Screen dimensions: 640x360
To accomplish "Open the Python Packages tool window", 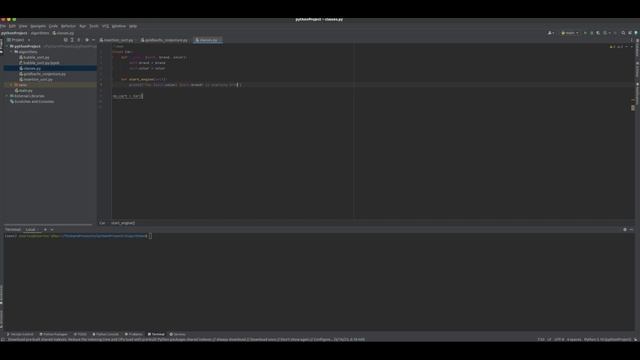I will click(x=53, y=334).
